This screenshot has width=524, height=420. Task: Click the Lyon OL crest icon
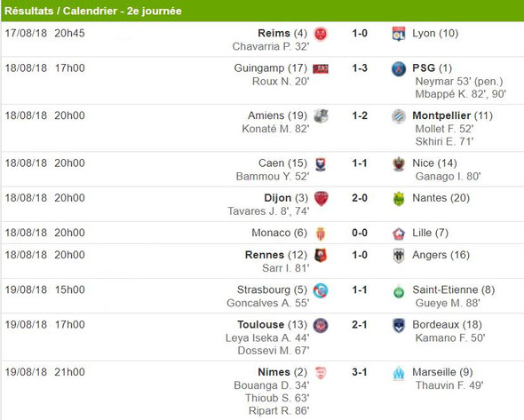[399, 34]
